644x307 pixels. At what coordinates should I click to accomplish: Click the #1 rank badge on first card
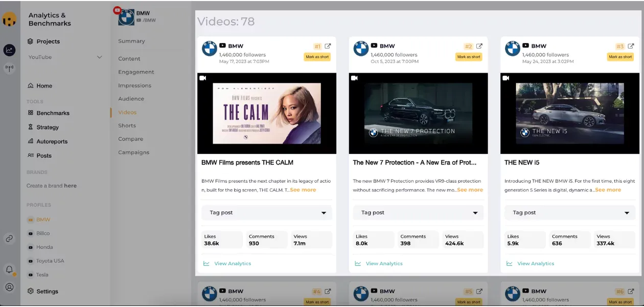click(x=317, y=46)
